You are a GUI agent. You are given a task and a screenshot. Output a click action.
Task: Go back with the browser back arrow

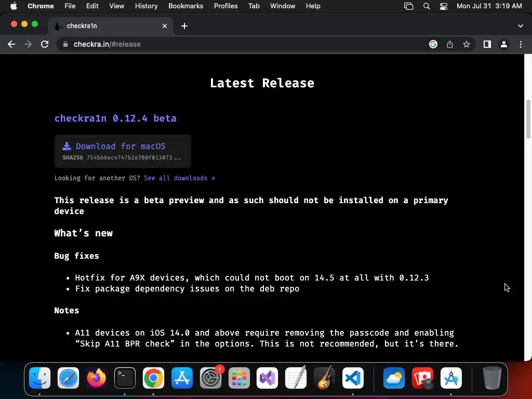[x=11, y=44]
